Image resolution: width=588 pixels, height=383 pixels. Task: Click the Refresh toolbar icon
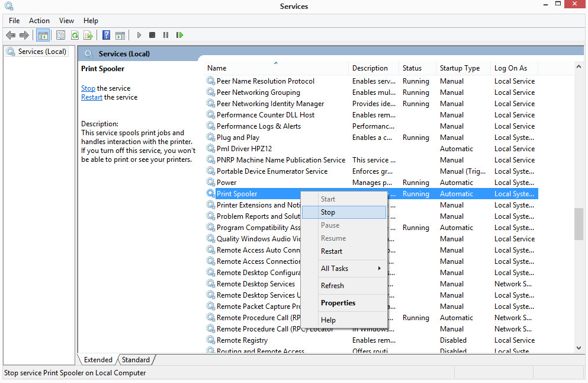[75, 35]
